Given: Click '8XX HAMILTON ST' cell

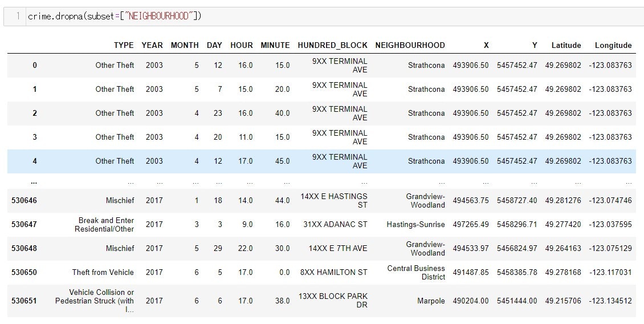Looking at the screenshot, I should (334, 272).
